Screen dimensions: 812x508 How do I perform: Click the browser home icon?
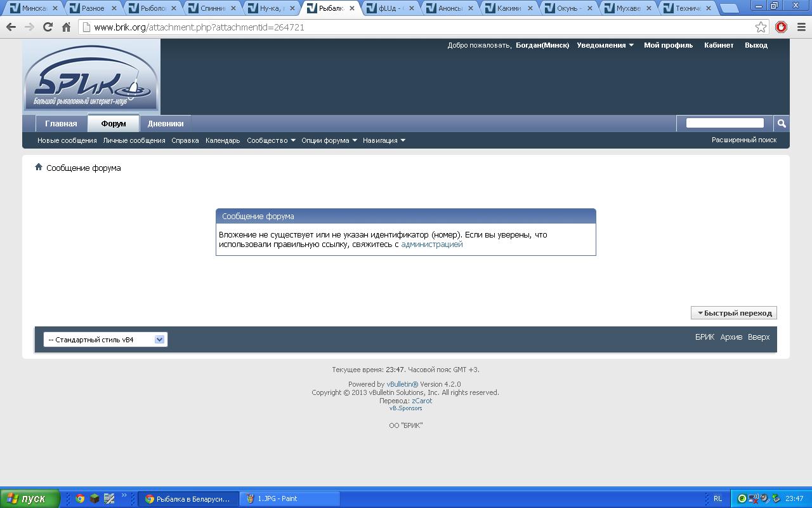66,27
